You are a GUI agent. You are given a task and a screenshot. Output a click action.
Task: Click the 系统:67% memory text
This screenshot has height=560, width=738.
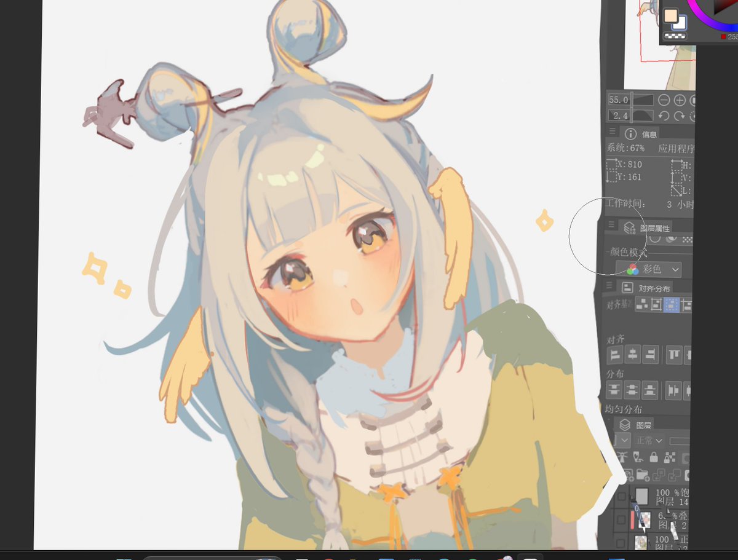pyautogui.click(x=625, y=148)
